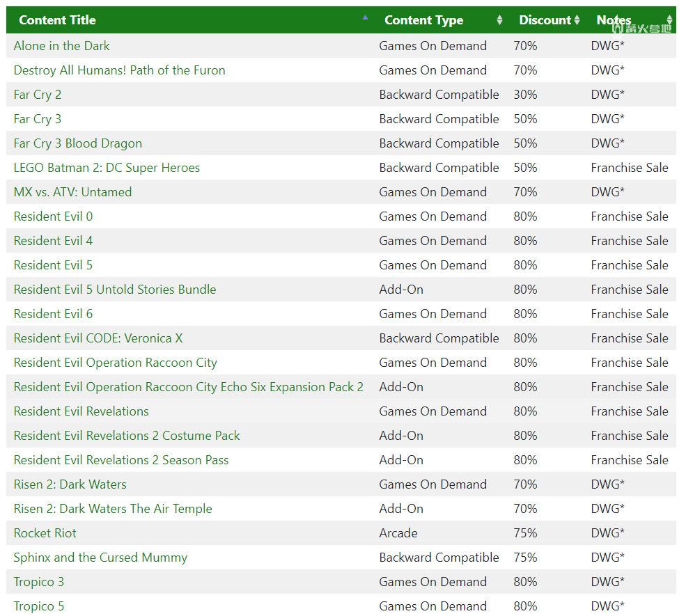Click the Notes column sort arrows

pos(669,20)
